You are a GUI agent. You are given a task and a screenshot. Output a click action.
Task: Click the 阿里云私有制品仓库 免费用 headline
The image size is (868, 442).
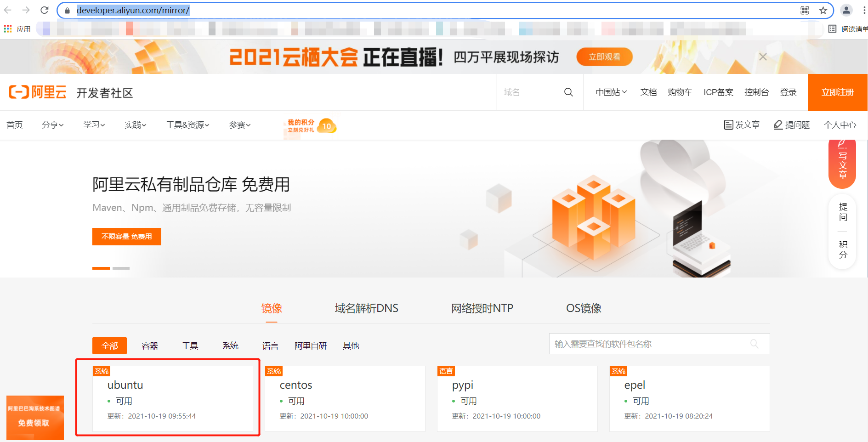coord(191,185)
